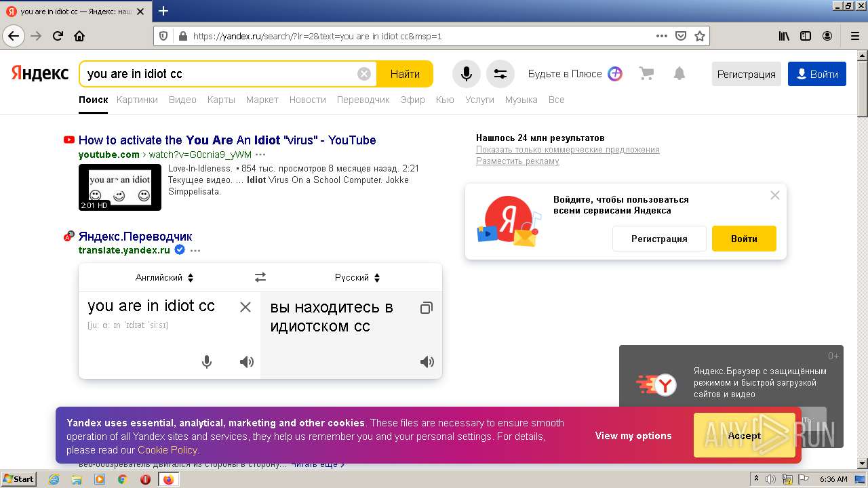Click the Яндекс logo
Screen dimensions: 868x488
[39, 73]
